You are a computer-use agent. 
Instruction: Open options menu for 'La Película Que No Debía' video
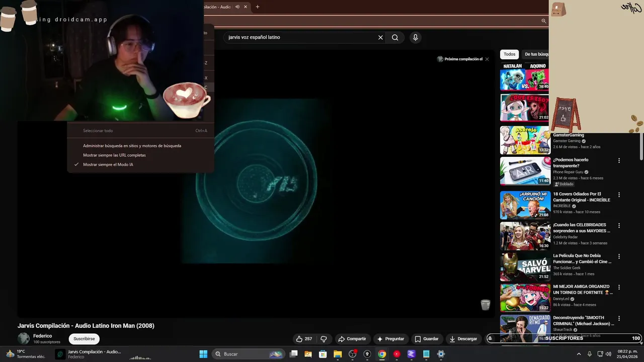click(x=619, y=256)
